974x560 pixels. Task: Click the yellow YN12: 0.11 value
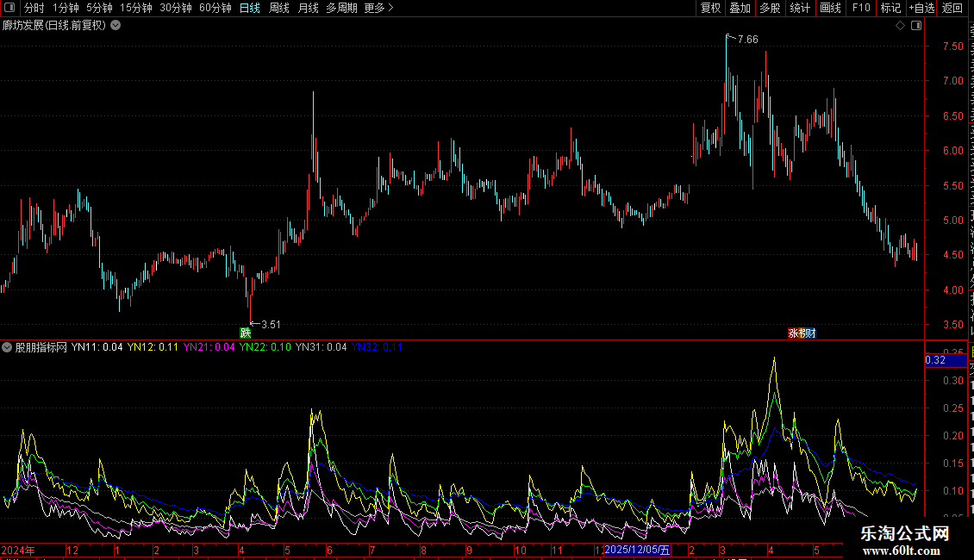coord(153,347)
